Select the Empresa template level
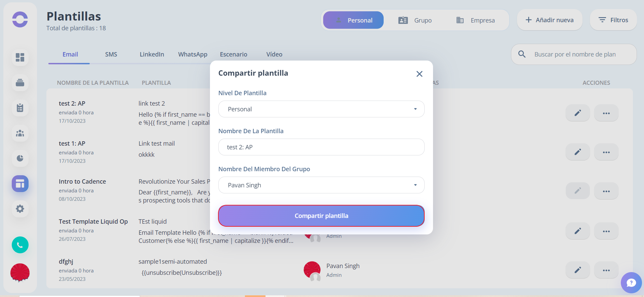 [475, 20]
